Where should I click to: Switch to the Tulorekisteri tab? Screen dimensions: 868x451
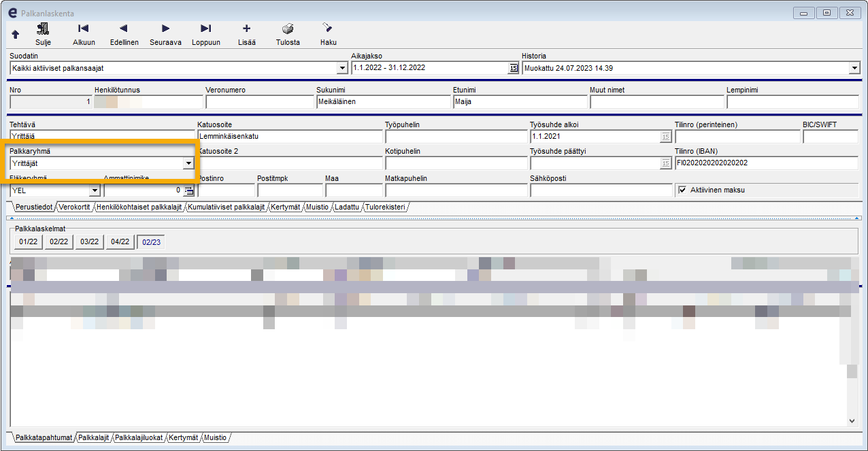386,207
